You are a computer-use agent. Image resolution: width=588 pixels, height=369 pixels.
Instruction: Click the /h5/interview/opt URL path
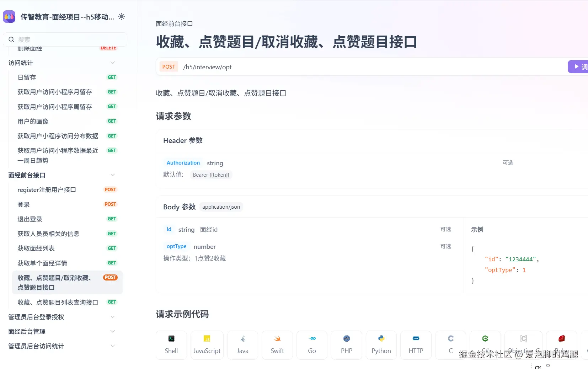point(207,67)
